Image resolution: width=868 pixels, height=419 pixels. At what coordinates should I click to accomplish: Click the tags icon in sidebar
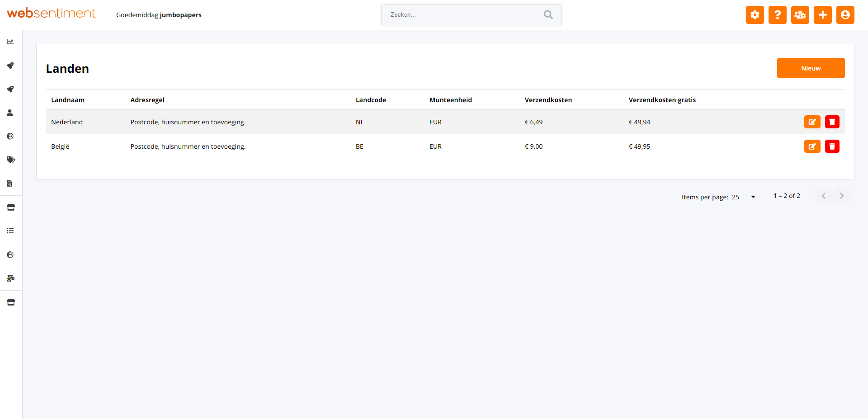(x=11, y=160)
